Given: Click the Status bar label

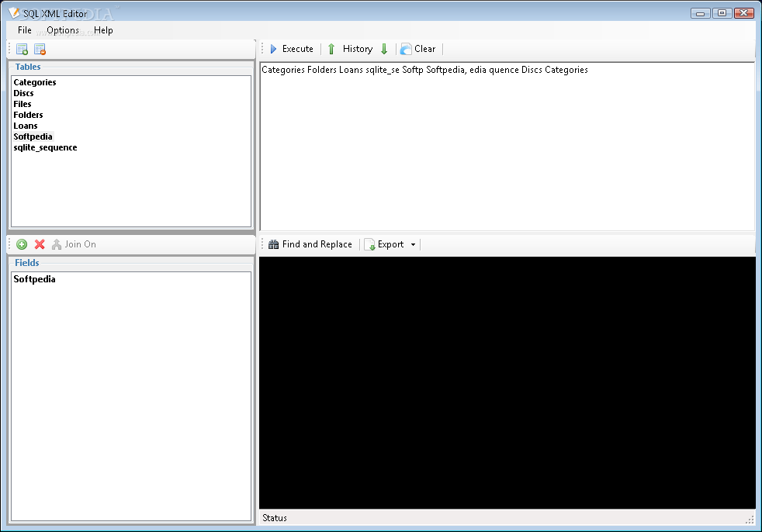Looking at the screenshot, I should click(275, 518).
